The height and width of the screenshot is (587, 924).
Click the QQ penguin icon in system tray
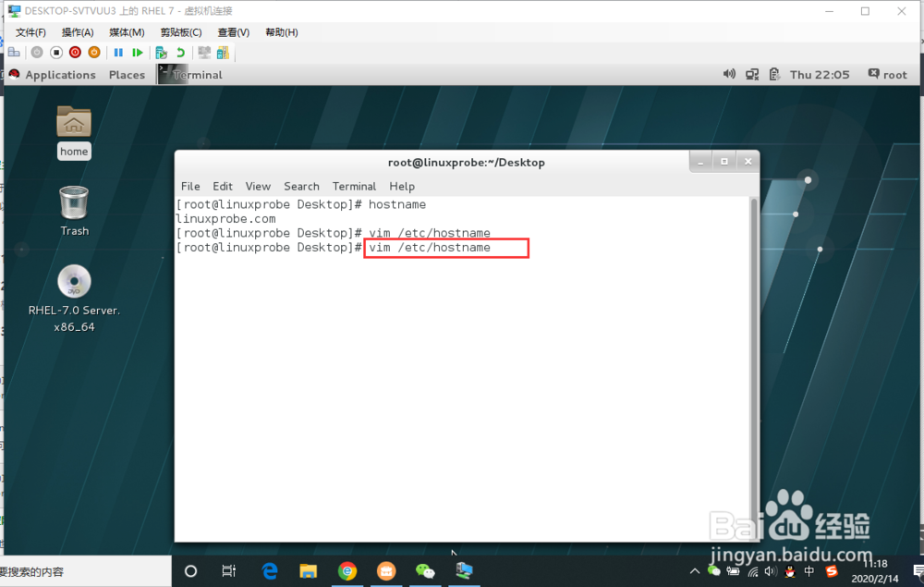(790, 571)
